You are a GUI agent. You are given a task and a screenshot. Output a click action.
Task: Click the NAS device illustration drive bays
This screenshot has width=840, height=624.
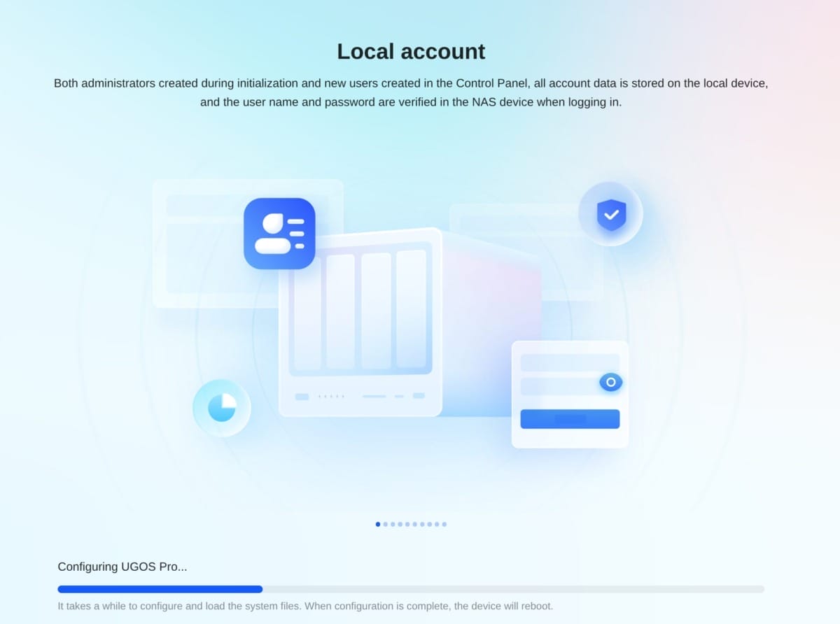[360, 309]
